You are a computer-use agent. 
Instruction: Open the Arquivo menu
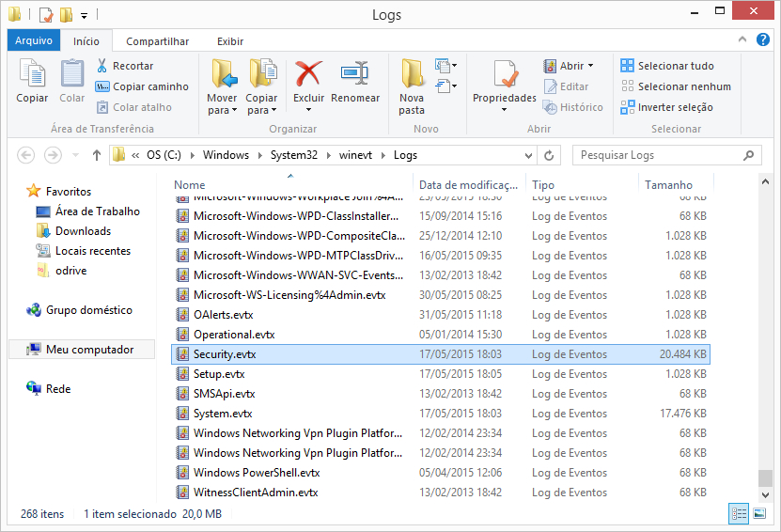click(34, 40)
